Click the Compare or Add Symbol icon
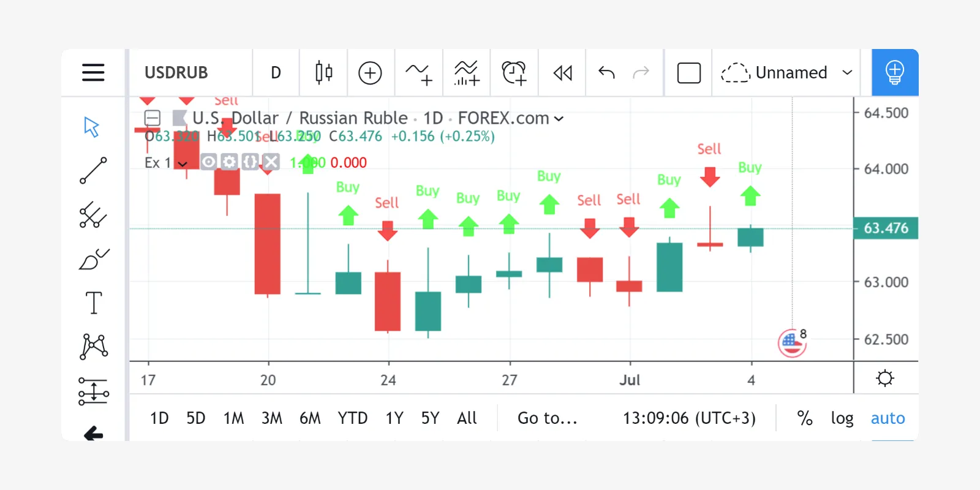This screenshot has width=980, height=490. [x=370, y=72]
